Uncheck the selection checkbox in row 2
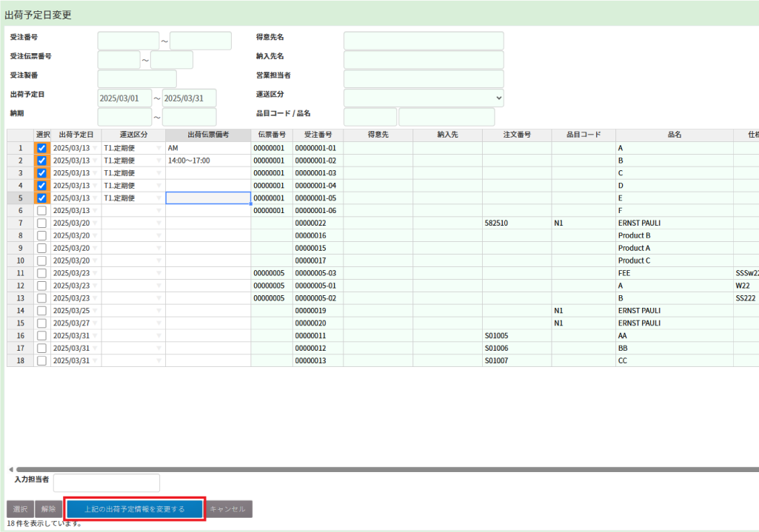The image size is (759, 532). [41, 161]
